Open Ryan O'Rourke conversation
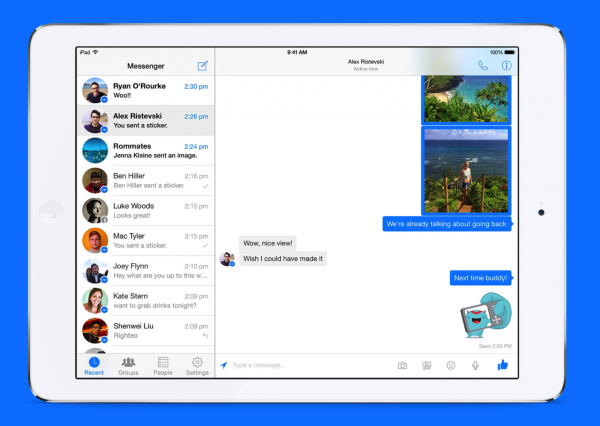The height and width of the screenshot is (426, 600). click(146, 91)
